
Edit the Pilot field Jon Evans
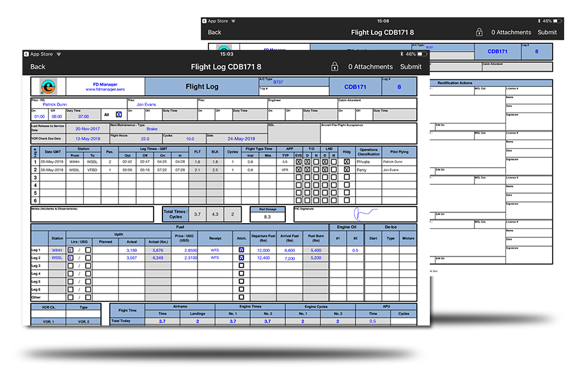coord(162,103)
